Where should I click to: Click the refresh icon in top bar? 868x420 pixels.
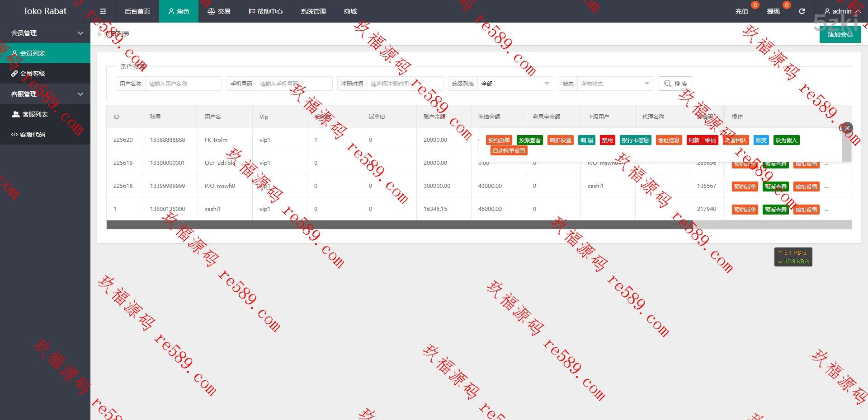click(802, 11)
